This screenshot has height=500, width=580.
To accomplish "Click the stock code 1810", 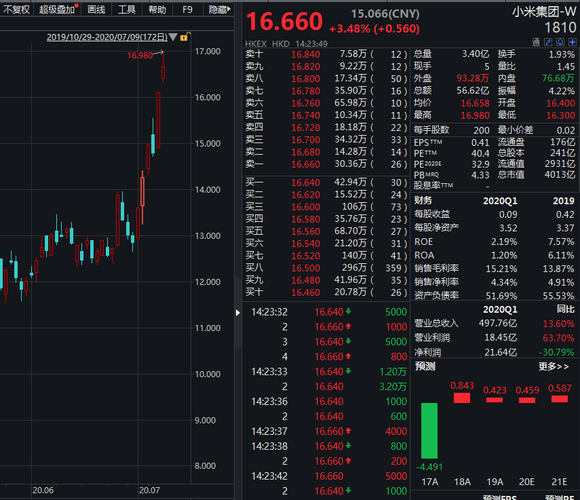I will click(560, 27).
